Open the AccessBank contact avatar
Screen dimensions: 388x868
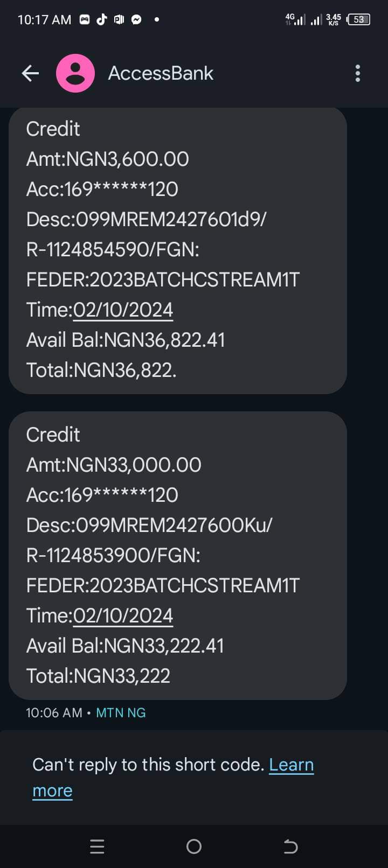tap(75, 73)
